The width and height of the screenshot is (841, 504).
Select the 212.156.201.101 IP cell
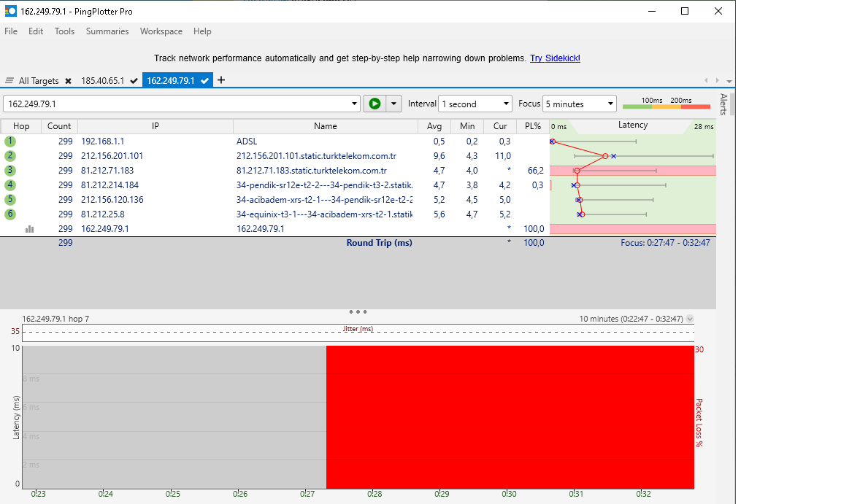(112, 156)
